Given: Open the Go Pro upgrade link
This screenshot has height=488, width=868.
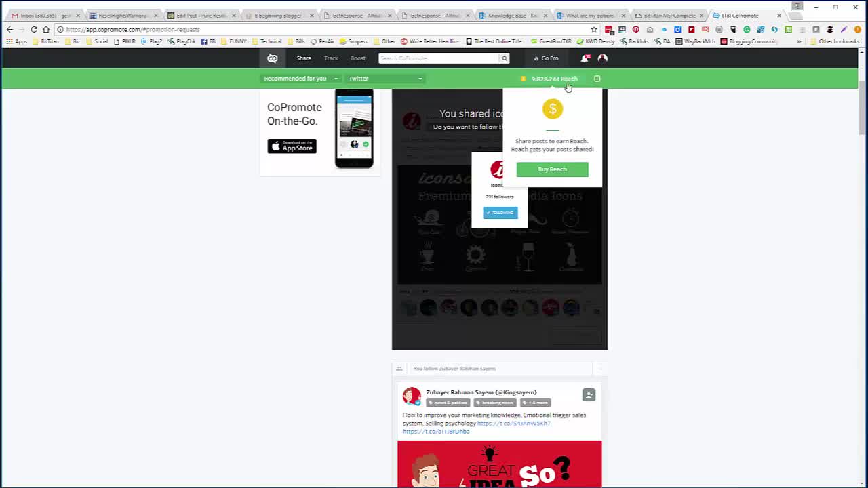Looking at the screenshot, I should tap(547, 58).
